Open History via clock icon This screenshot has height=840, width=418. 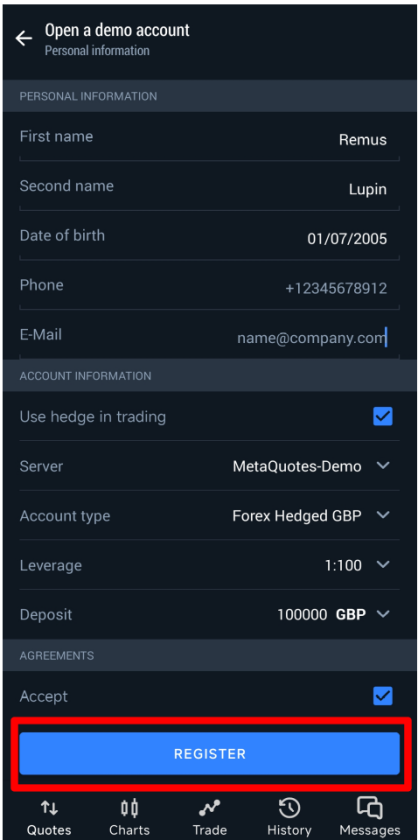[289, 807]
